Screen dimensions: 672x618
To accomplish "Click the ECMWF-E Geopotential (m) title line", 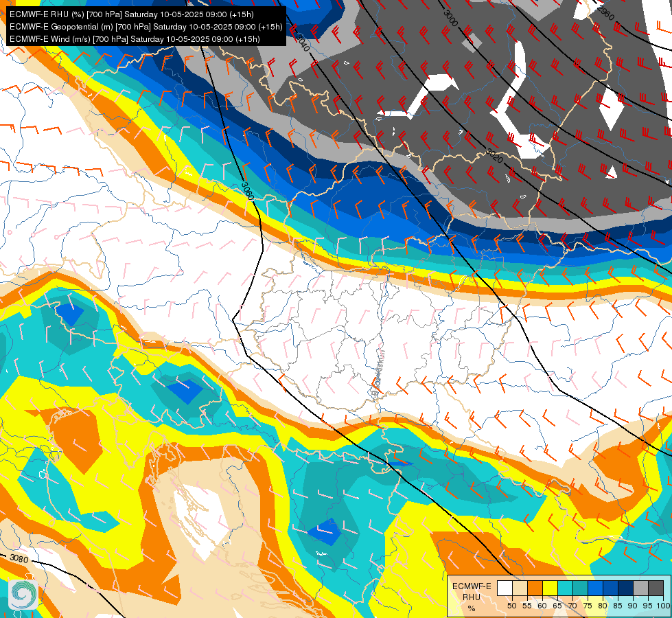I will [146, 27].
